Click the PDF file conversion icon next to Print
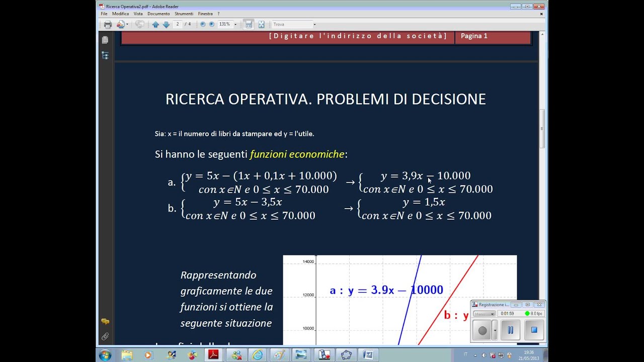This screenshot has height=362, width=644. pos(120,24)
